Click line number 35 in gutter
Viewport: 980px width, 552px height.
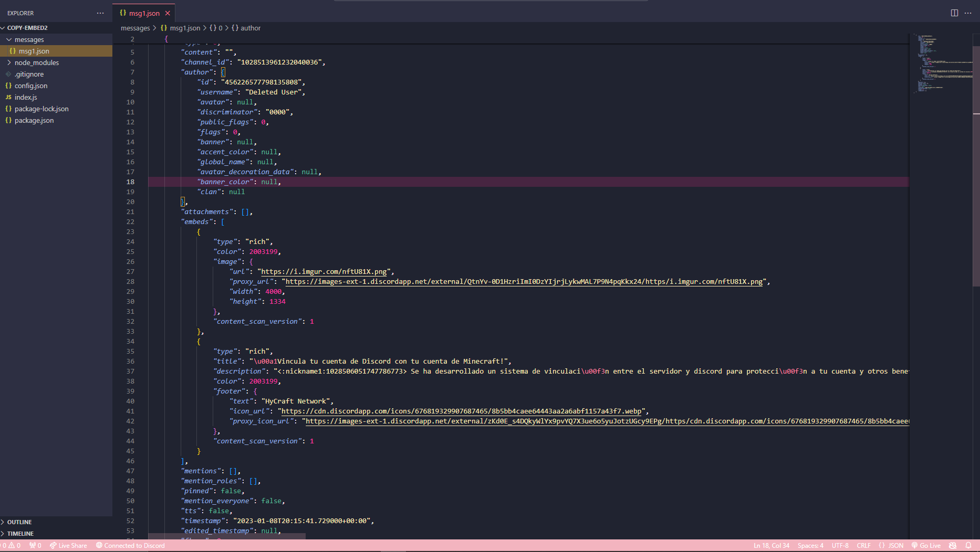pos(130,352)
